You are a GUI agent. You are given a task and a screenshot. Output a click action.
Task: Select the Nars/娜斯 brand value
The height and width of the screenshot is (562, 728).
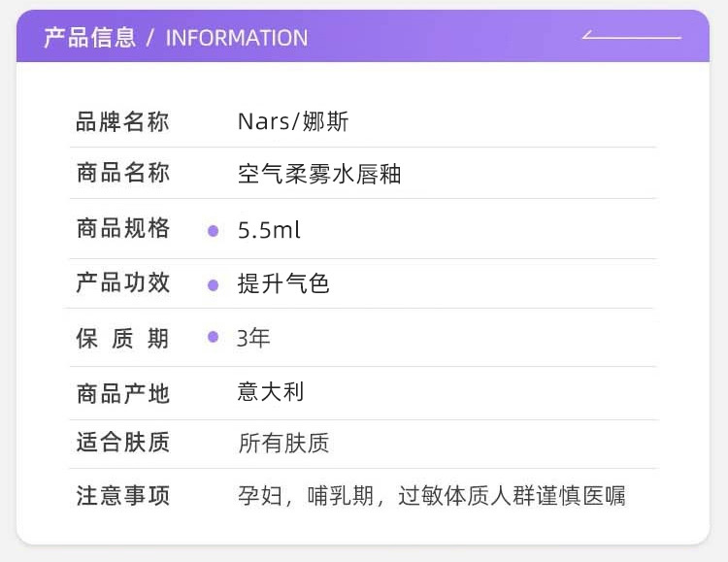293,122
